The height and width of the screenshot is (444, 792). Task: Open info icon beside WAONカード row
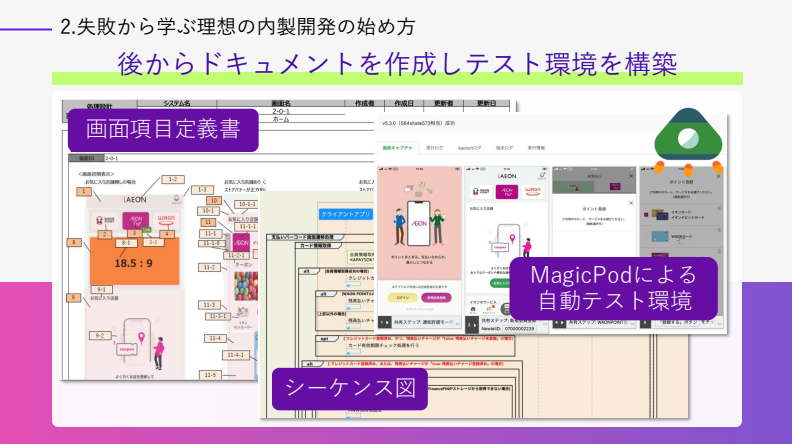click(x=719, y=230)
